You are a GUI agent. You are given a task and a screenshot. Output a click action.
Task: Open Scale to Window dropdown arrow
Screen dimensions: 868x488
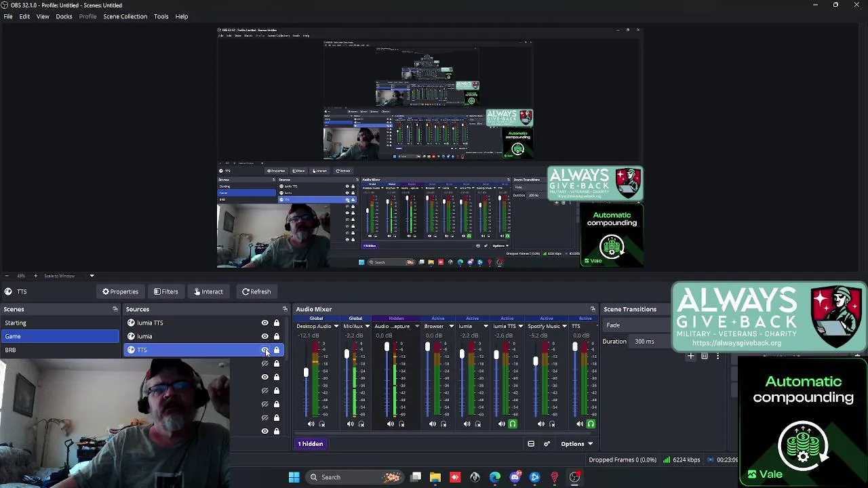click(x=92, y=276)
